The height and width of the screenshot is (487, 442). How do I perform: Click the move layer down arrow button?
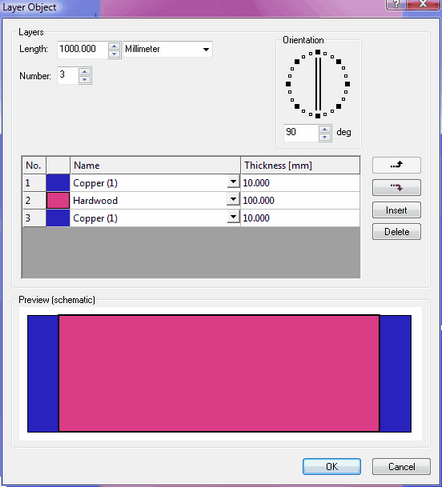click(396, 187)
